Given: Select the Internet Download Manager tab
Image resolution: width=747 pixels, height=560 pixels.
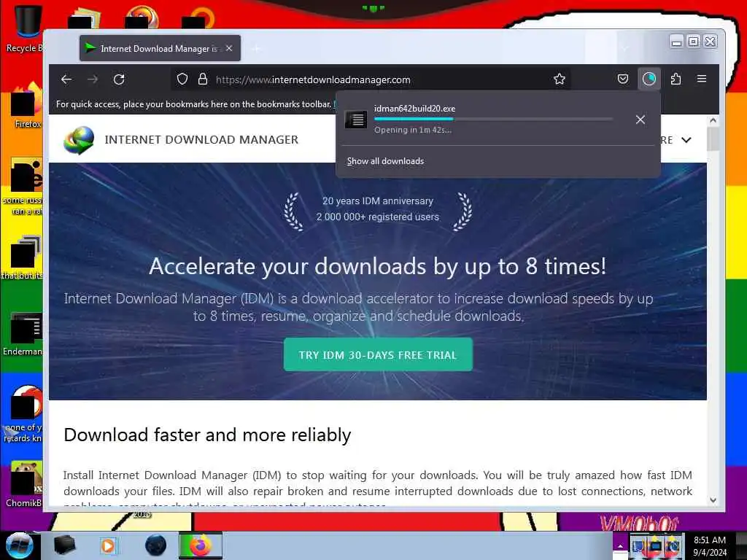Looking at the screenshot, I should (x=160, y=48).
